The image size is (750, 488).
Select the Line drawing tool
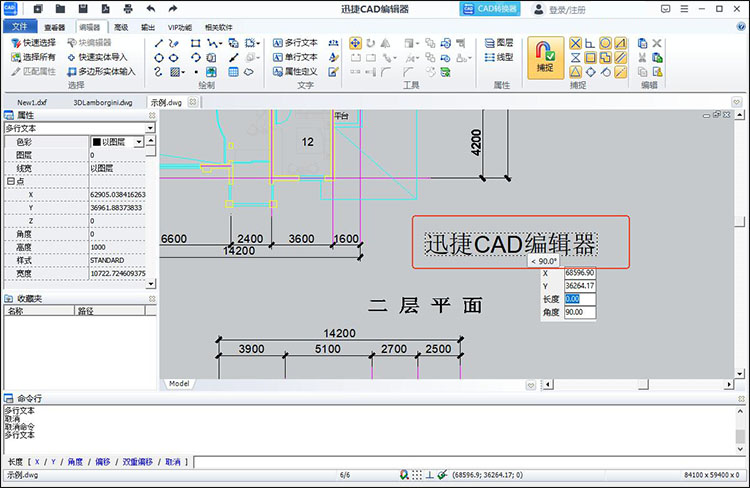(x=159, y=44)
